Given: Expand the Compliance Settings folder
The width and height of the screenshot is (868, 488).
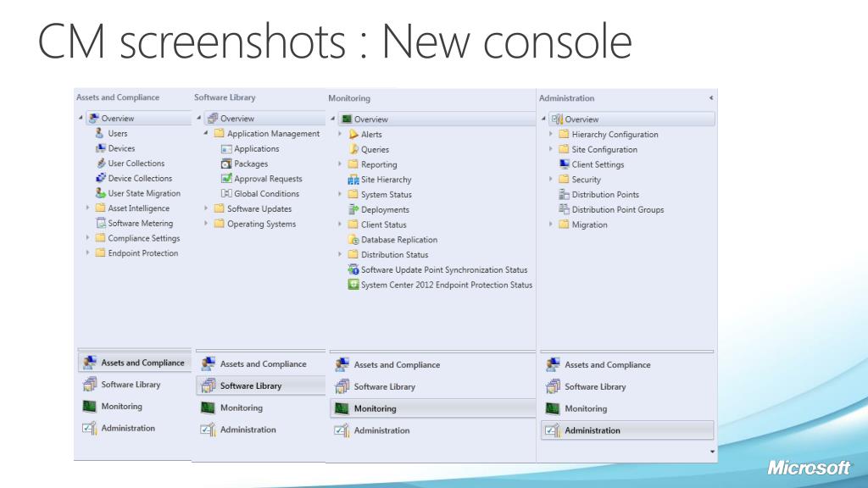Looking at the screenshot, I should click(87, 238).
